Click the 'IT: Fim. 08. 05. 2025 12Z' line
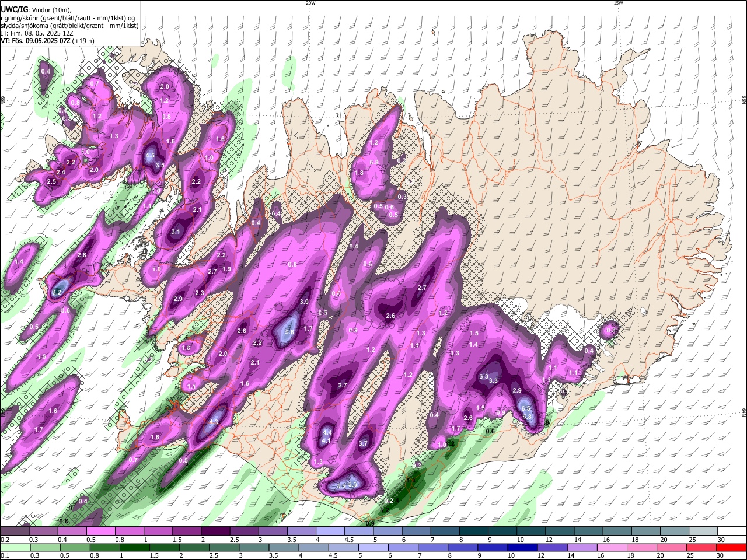The width and height of the screenshot is (747, 560). click(x=37, y=33)
